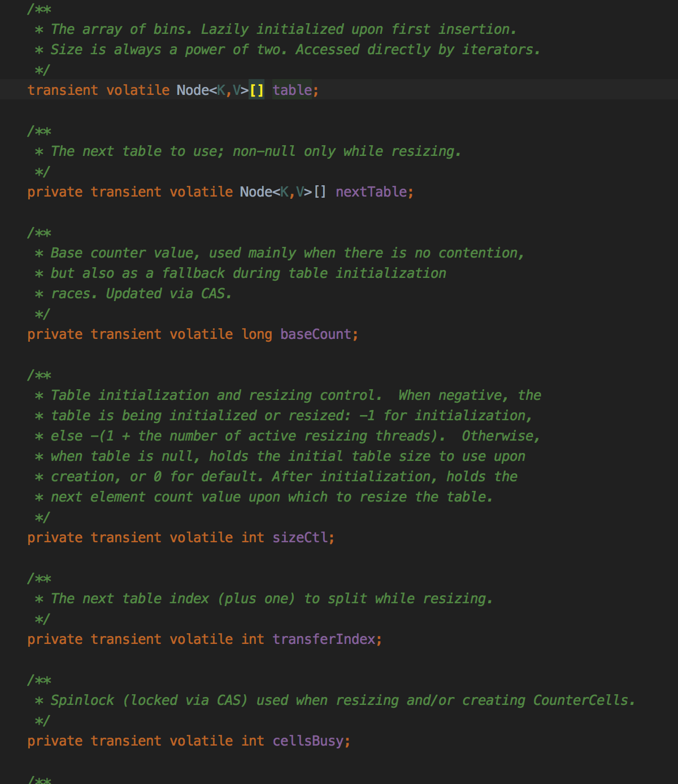Image resolution: width=678 pixels, height=784 pixels.
Task: Place cursor on highlighted '[]' brackets after Node<K,V>
Action: [257, 90]
